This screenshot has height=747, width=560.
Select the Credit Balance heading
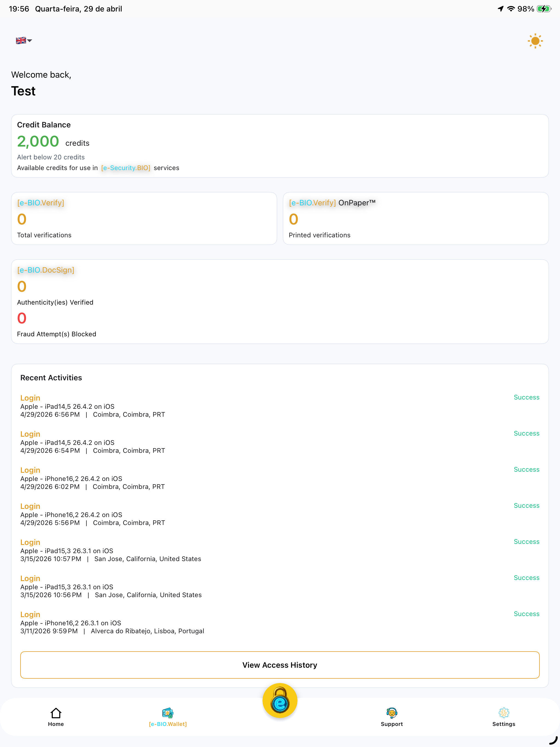[44, 125]
